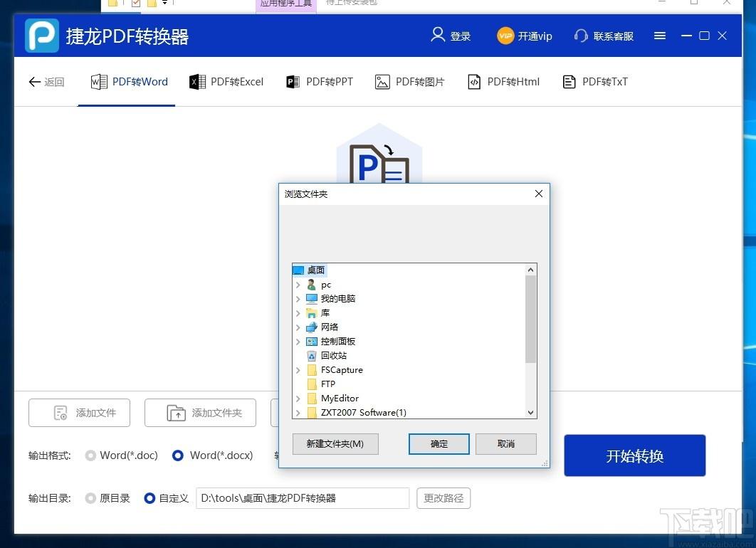The height and width of the screenshot is (548, 756).
Task: Switch to PDF转TxT tab
Action: point(595,82)
